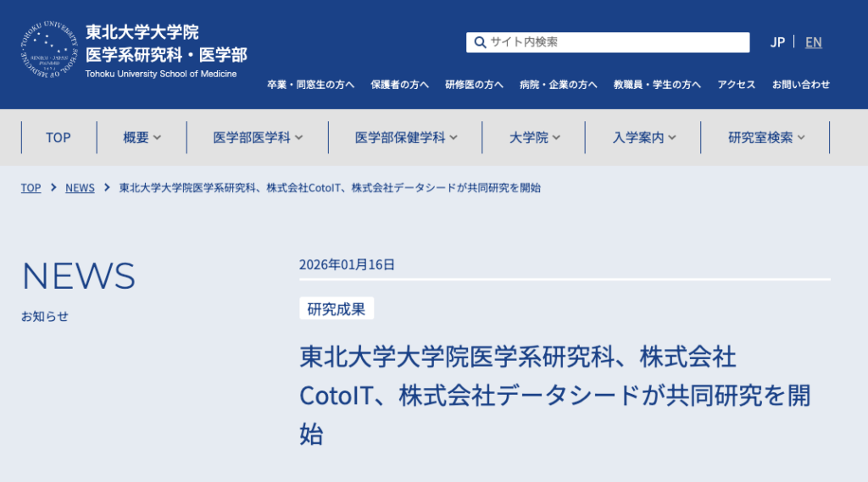The height and width of the screenshot is (482, 868).
Task: Click お問い合わせ contact link
Action: click(x=801, y=85)
